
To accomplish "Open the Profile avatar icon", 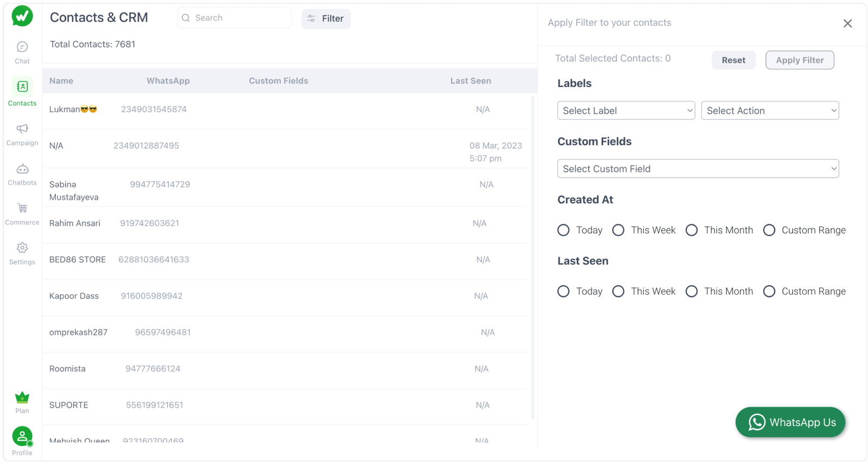I will click(22, 437).
